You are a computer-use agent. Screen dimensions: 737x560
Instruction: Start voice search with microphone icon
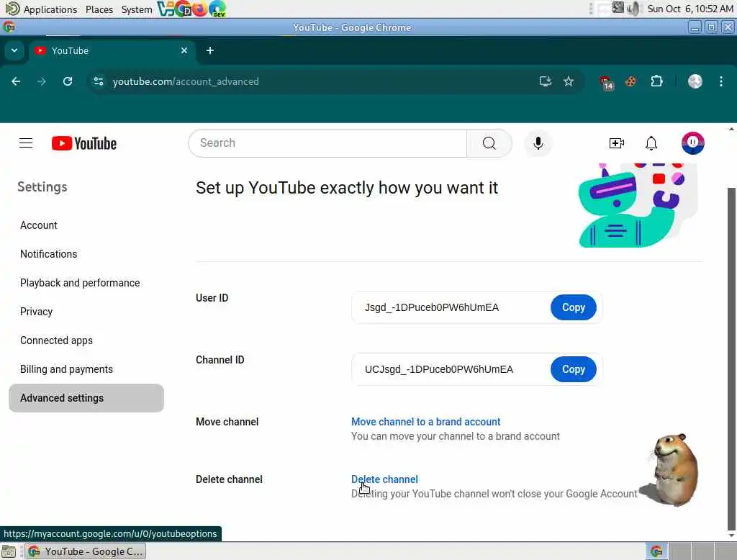tap(538, 143)
